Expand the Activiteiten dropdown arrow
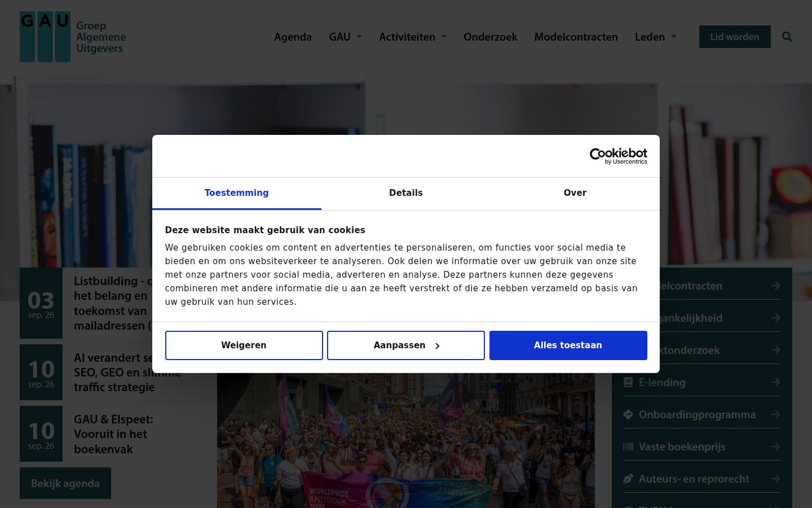Viewport: 812px width, 508px height. point(444,37)
